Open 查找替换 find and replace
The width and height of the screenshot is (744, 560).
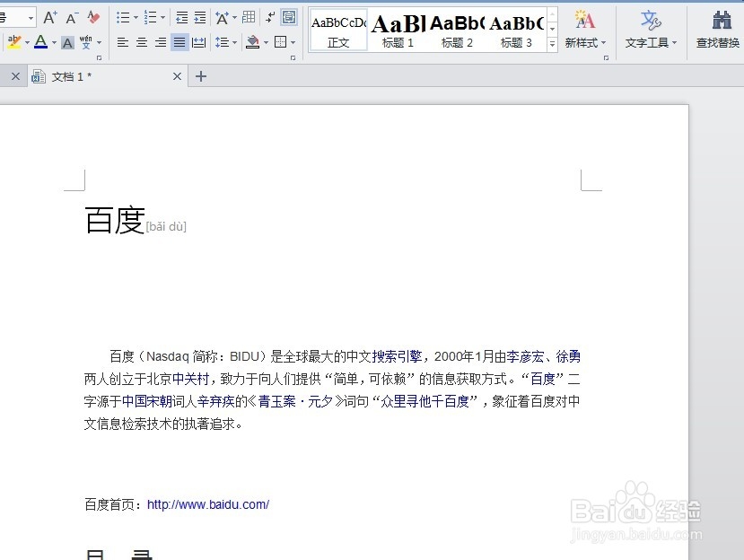[717, 31]
